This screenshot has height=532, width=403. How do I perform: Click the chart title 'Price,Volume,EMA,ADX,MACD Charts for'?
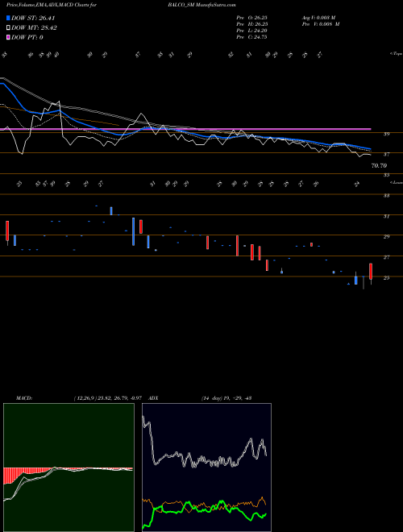[52, 5]
